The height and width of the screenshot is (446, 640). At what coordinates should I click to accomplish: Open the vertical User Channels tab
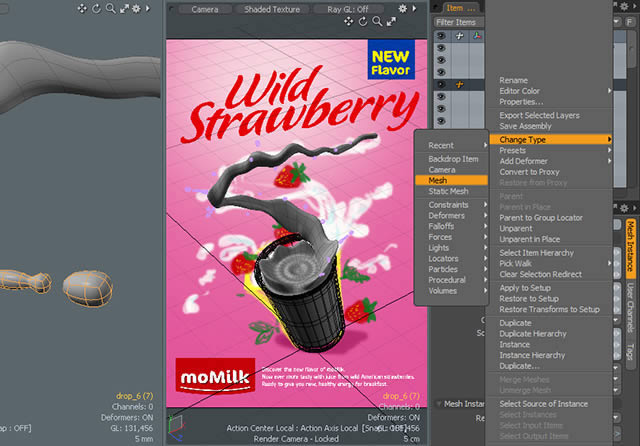pyautogui.click(x=631, y=308)
